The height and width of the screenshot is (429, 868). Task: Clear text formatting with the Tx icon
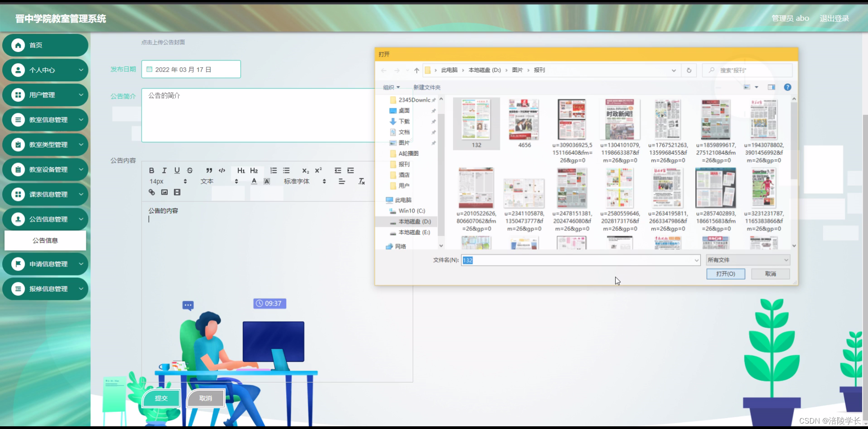361,181
